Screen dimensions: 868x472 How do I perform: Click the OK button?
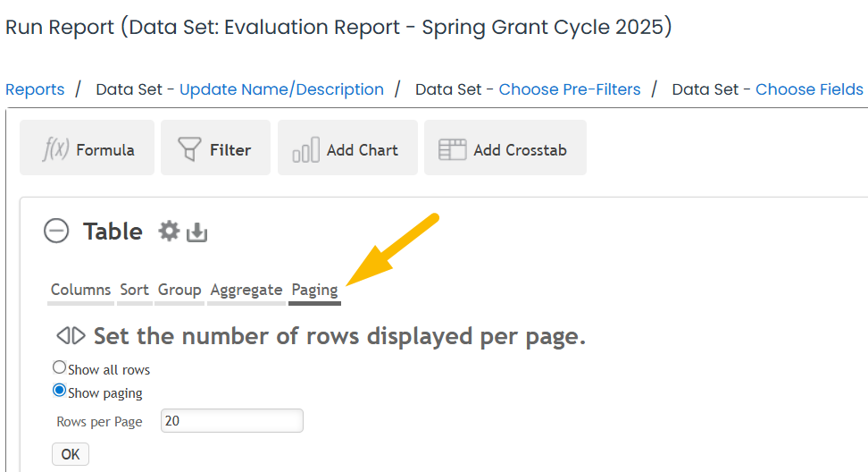click(71, 454)
